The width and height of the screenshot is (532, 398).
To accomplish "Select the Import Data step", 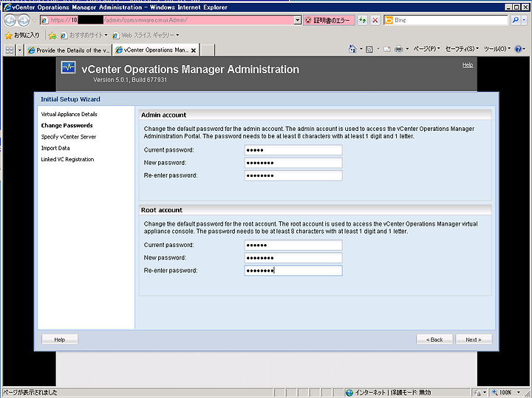I will click(55, 148).
